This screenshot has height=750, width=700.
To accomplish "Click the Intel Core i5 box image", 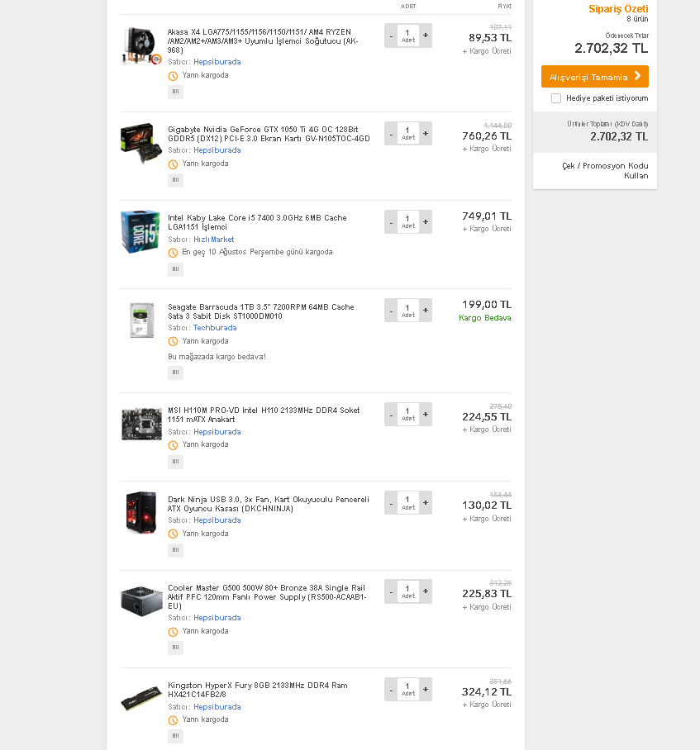I will click(140, 232).
